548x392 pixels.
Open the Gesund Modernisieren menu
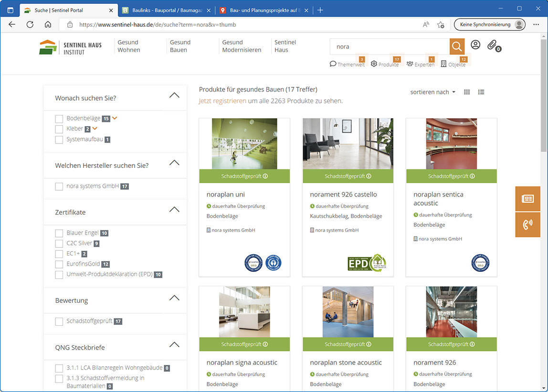pos(242,46)
